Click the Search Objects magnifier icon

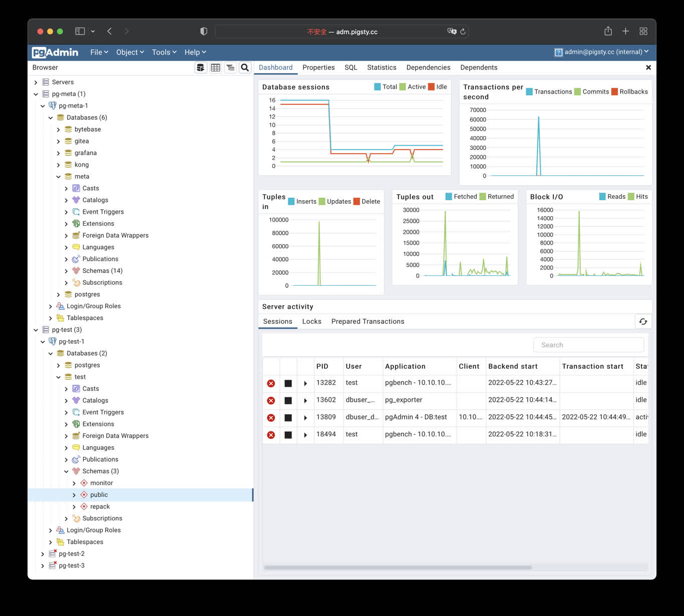(245, 68)
